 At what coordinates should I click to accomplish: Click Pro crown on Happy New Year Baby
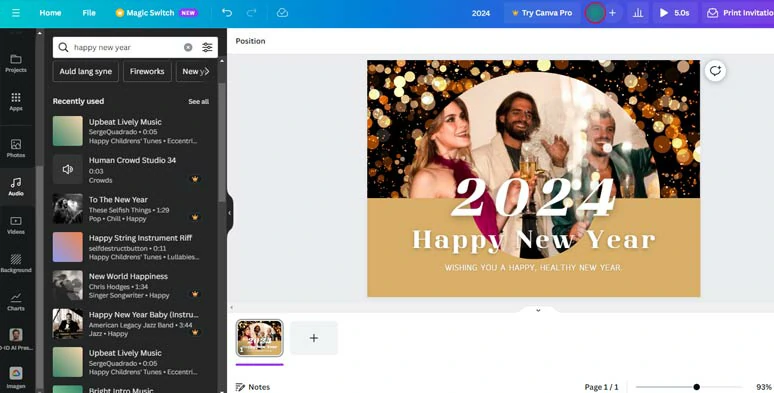[x=195, y=333]
